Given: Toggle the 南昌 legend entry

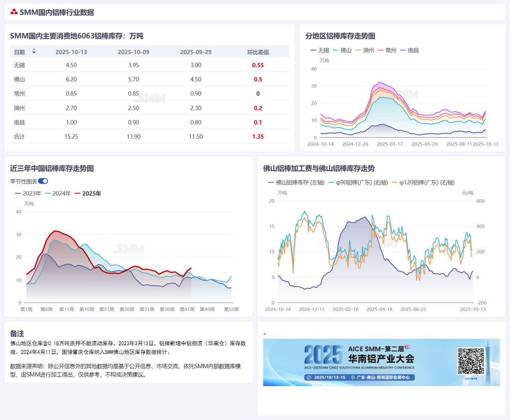Looking at the screenshot, I should (409, 50).
